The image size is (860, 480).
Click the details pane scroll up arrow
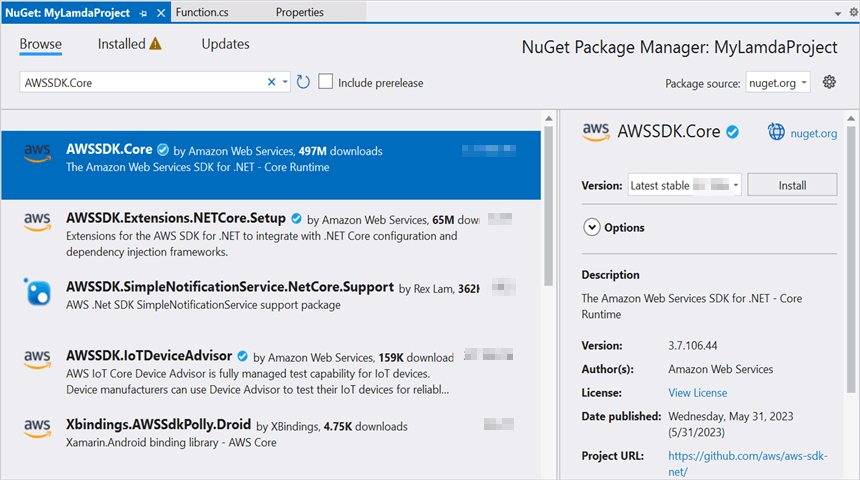click(x=851, y=118)
